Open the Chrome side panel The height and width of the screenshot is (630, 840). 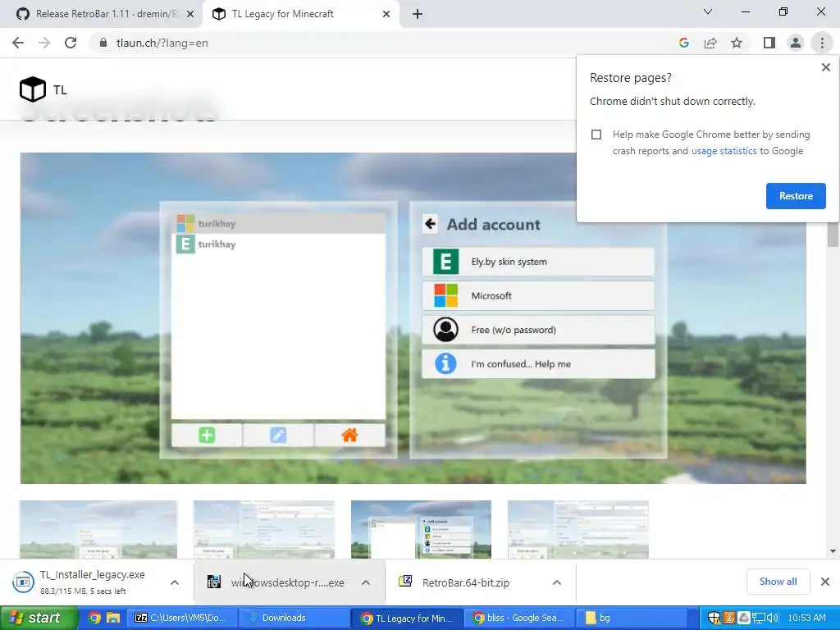(x=769, y=43)
